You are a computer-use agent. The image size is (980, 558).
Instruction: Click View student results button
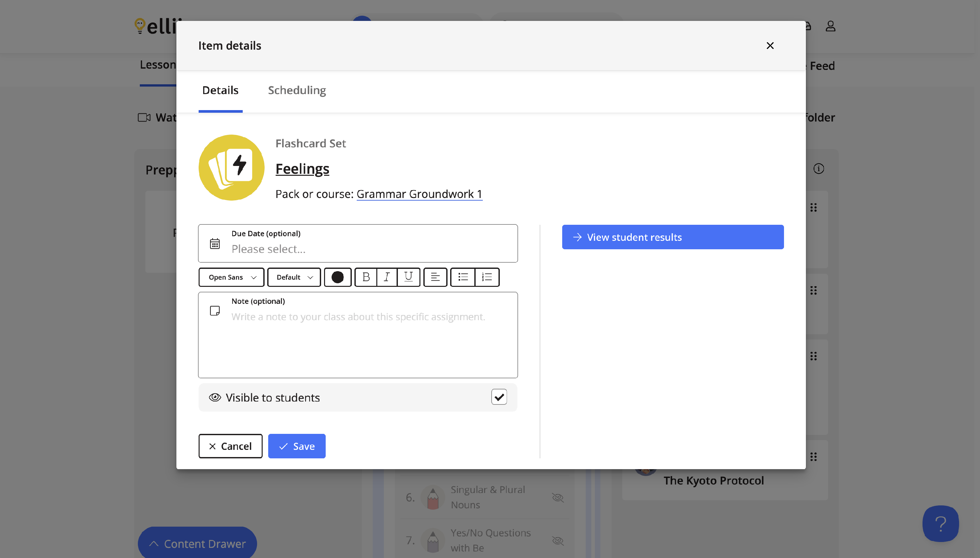coord(672,237)
